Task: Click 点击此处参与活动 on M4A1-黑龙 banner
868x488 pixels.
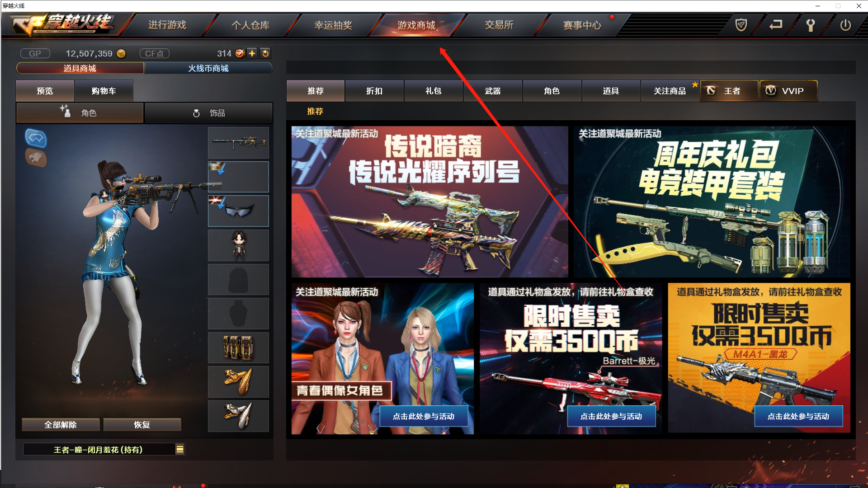Action: 798,416
